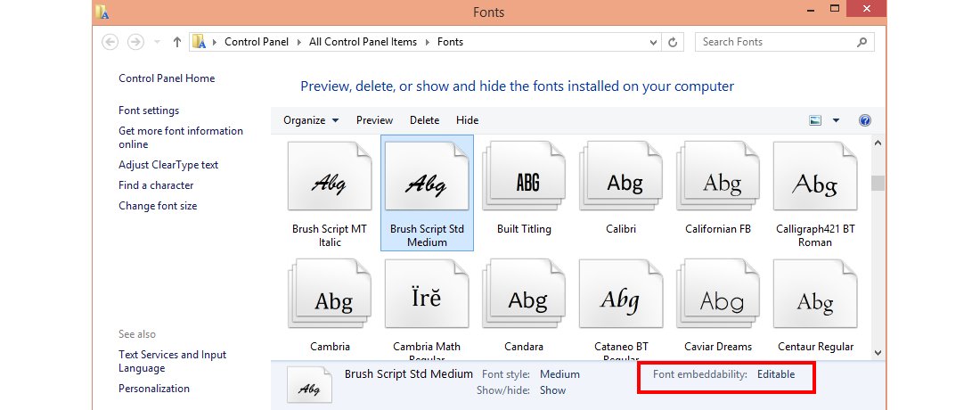Screen dimensions: 980x410
Task: Click Preview in the toolbar
Action: pos(374,120)
